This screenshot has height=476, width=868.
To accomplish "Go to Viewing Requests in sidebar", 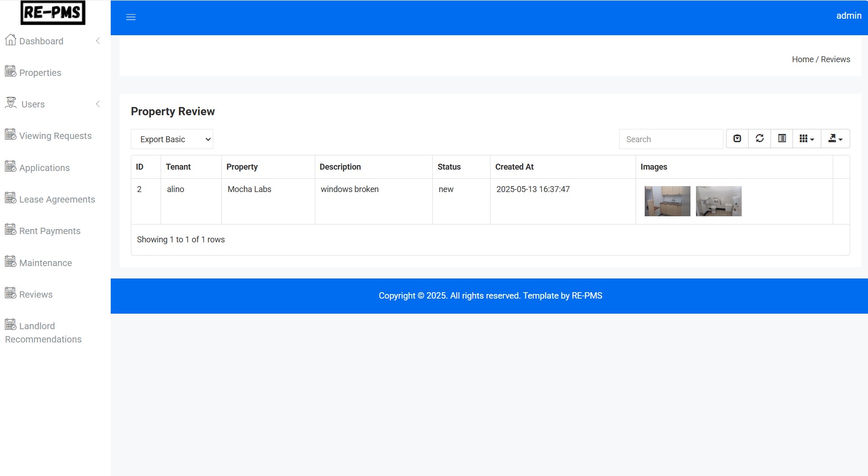I will pyautogui.click(x=55, y=136).
